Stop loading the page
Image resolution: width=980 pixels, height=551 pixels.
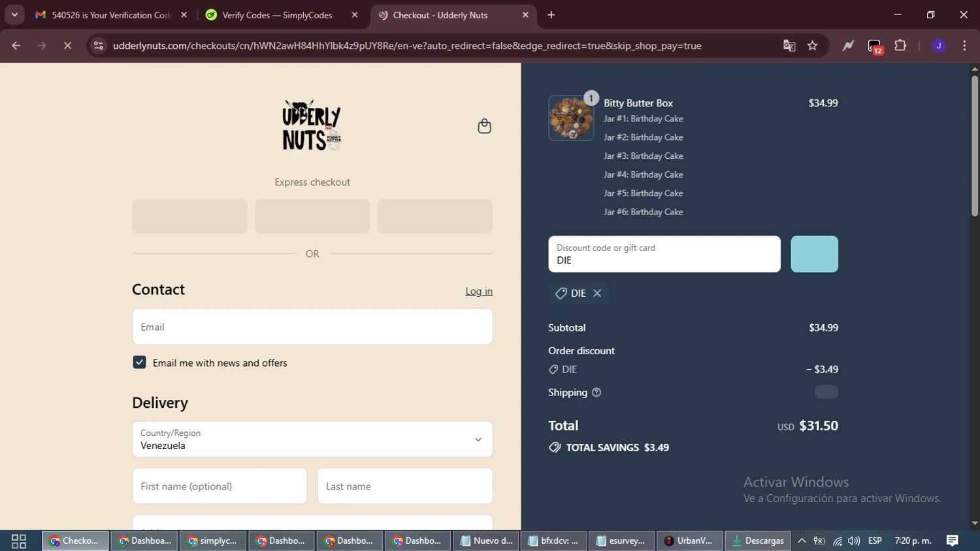67,46
